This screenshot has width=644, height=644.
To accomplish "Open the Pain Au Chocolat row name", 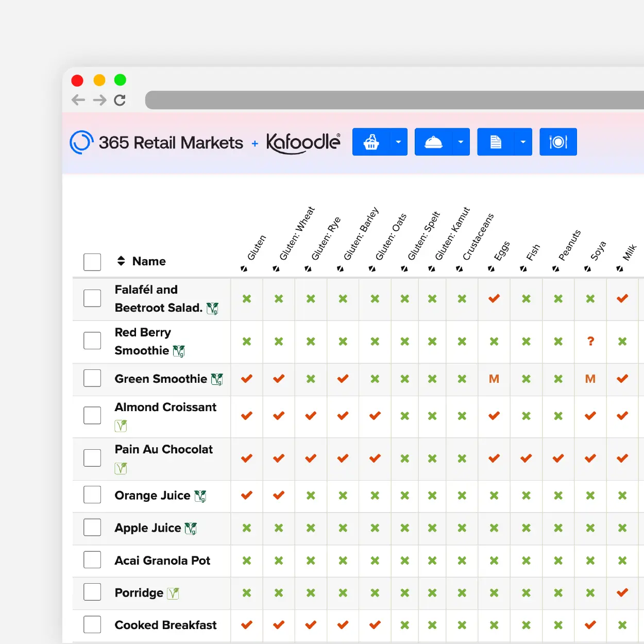I will tap(163, 449).
